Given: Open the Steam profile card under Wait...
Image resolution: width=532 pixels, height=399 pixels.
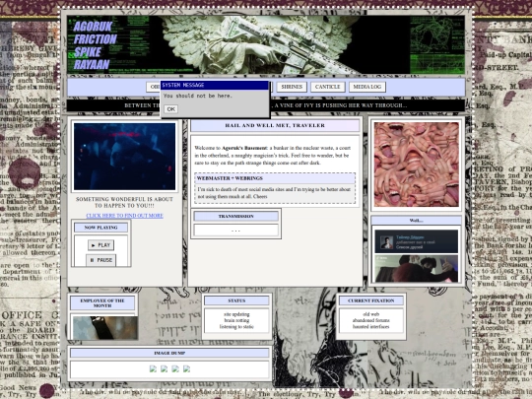Looking at the screenshot, I should (x=417, y=241).
